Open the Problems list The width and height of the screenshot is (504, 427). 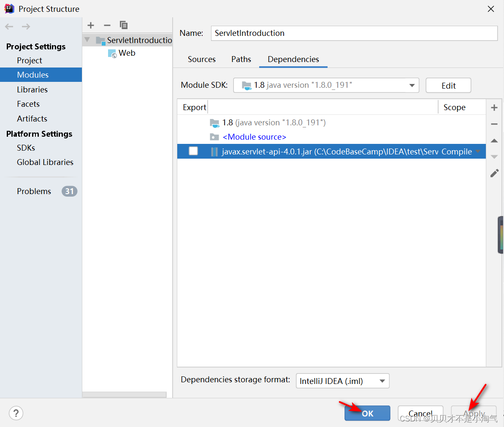(34, 191)
